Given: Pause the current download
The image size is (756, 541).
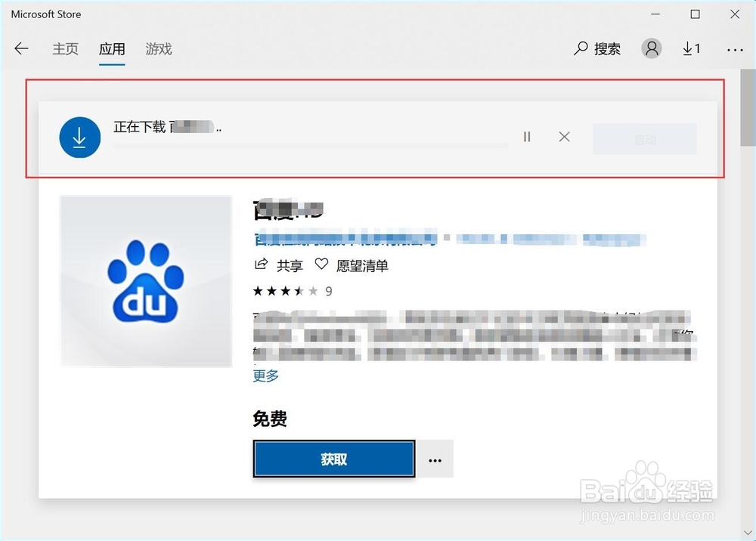Looking at the screenshot, I should tap(527, 137).
